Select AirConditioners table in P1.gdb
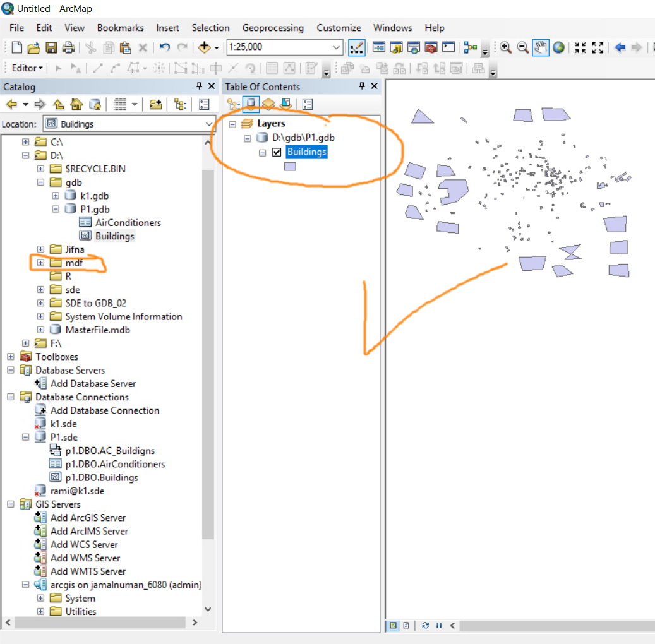 [x=128, y=223]
